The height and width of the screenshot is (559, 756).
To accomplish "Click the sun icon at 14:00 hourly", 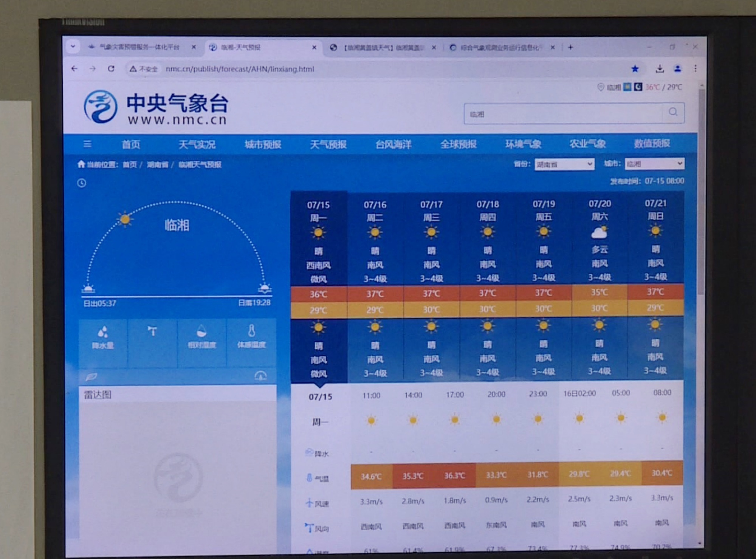I will click(413, 420).
